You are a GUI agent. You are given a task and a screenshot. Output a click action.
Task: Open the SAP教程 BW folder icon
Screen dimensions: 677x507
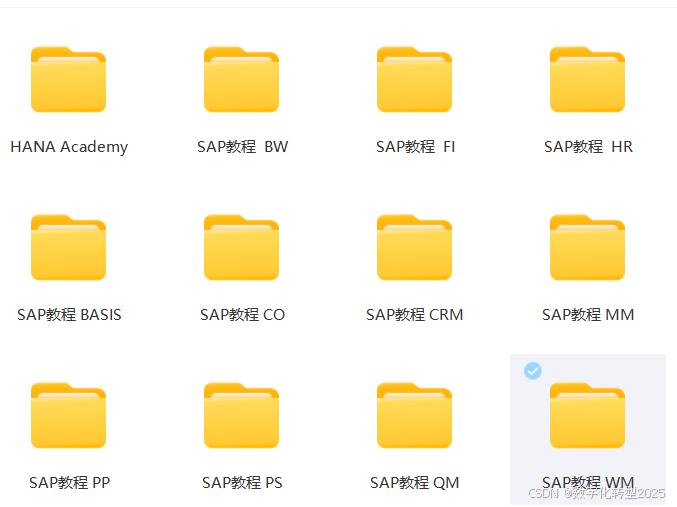click(241, 79)
